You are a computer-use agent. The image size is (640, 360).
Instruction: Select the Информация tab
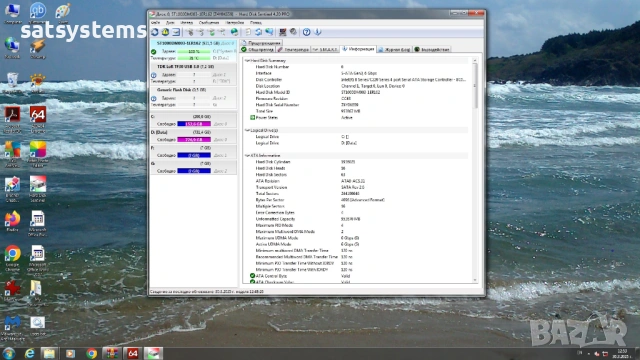358,49
